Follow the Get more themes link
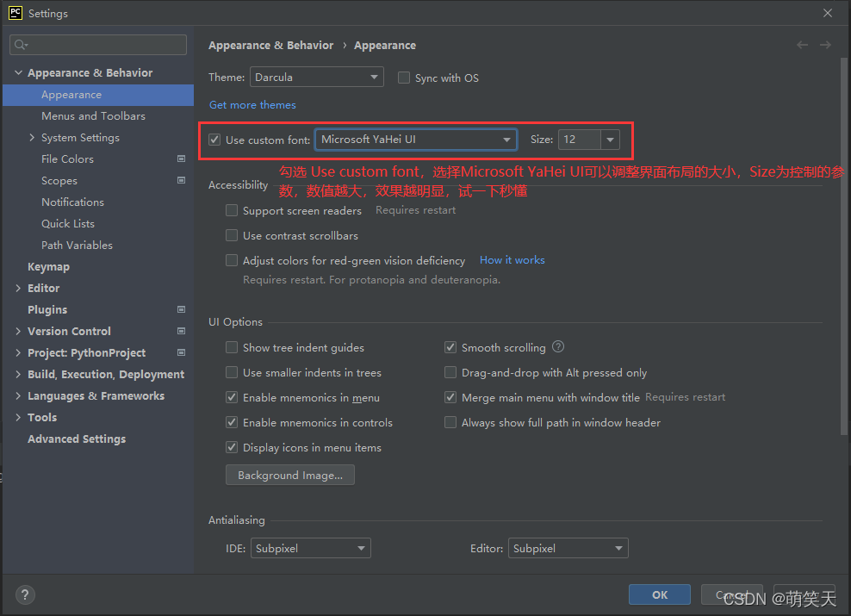The height and width of the screenshot is (616, 851). point(252,105)
